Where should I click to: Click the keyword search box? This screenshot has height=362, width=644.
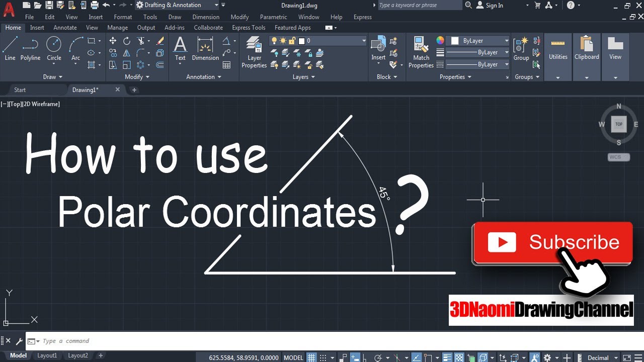[x=419, y=5]
